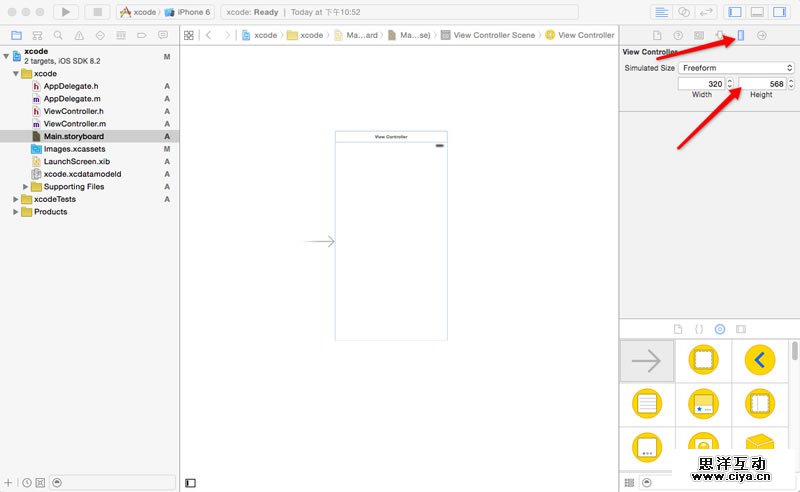Switch to the Object library tab
The height and width of the screenshot is (492, 800).
(x=719, y=329)
